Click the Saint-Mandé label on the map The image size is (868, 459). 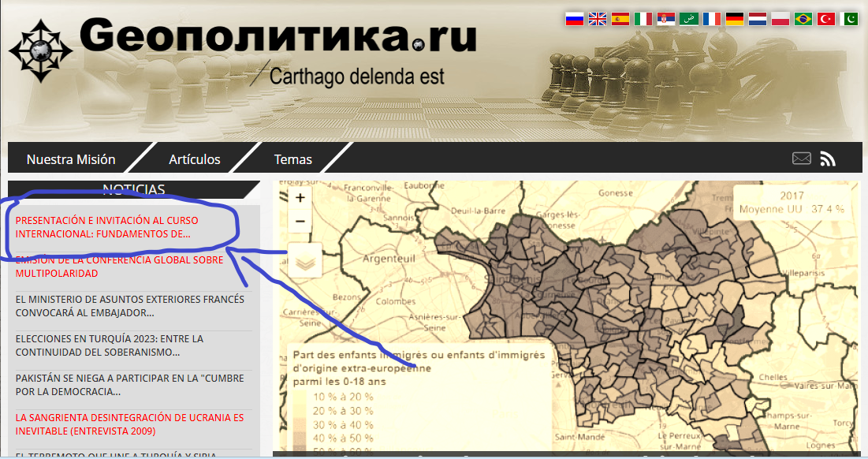[579, 437]
